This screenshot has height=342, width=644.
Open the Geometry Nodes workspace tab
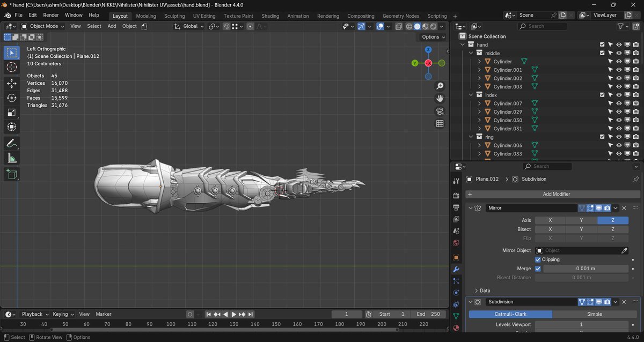click(401, 16)
